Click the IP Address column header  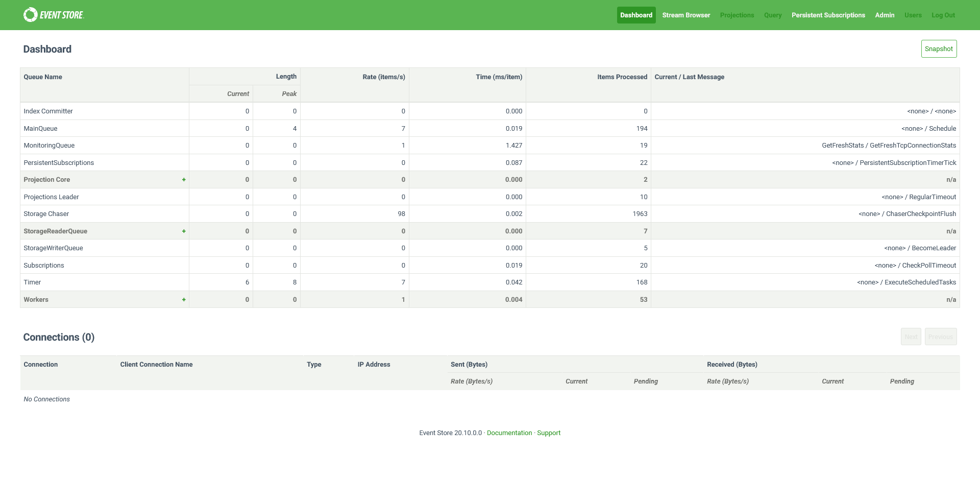(x=374, y=365)
